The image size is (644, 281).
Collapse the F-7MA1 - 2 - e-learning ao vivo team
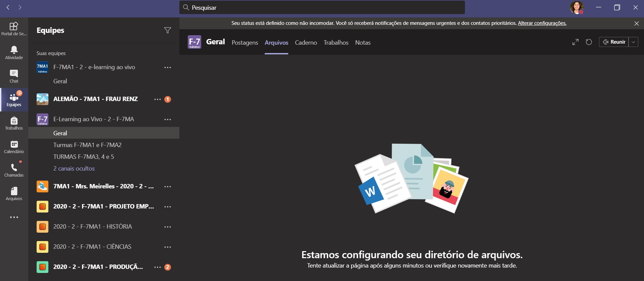point(94,67)
